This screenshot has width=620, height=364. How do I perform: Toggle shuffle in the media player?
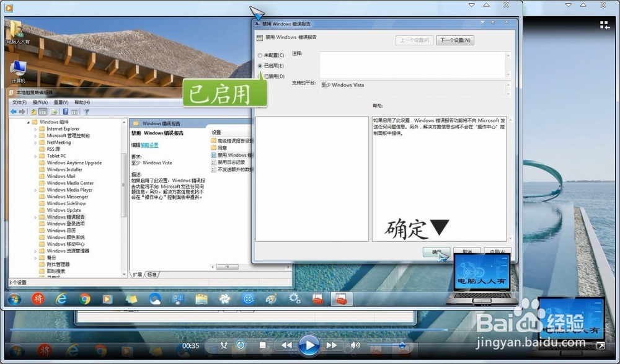click(224, 345)
